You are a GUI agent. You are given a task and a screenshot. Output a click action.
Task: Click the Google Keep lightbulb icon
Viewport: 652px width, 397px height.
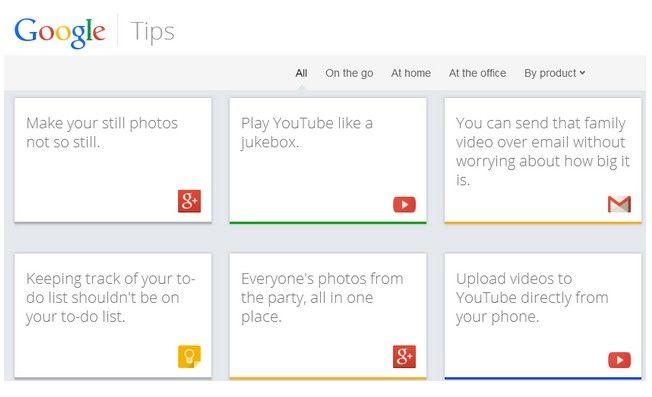[189, 356]
